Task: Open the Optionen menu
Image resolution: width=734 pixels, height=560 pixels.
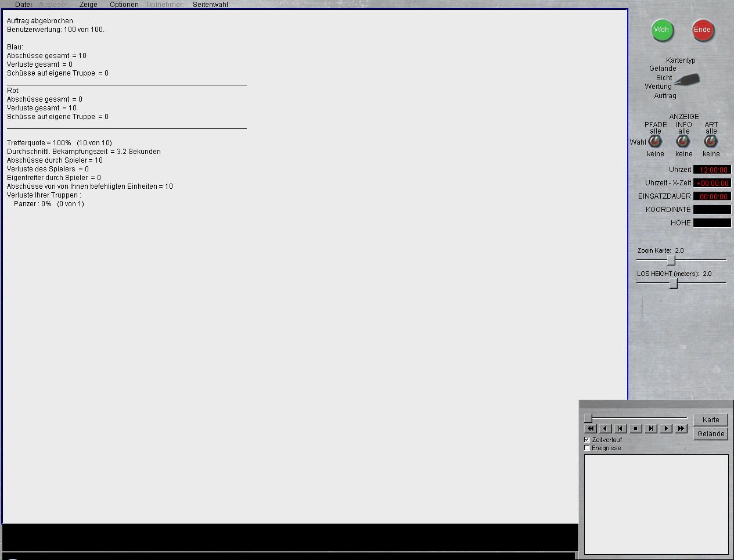Action: (124, 5)
